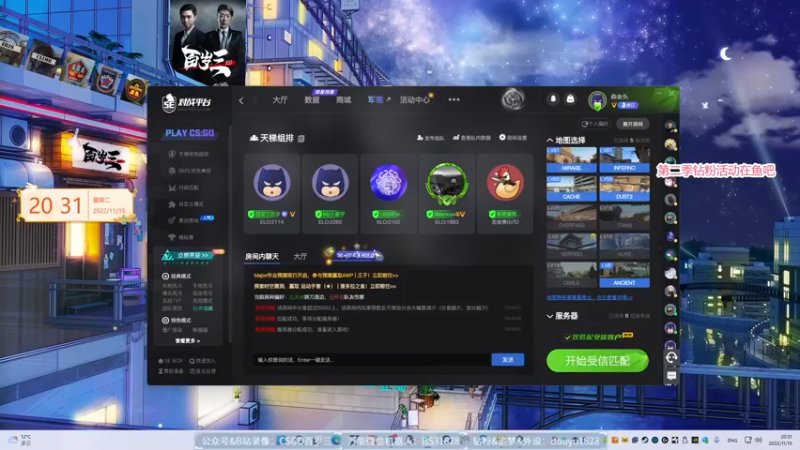Click the chat message input field
The width and height of the screenshot is (800, 450).
[x=371, y=360]
